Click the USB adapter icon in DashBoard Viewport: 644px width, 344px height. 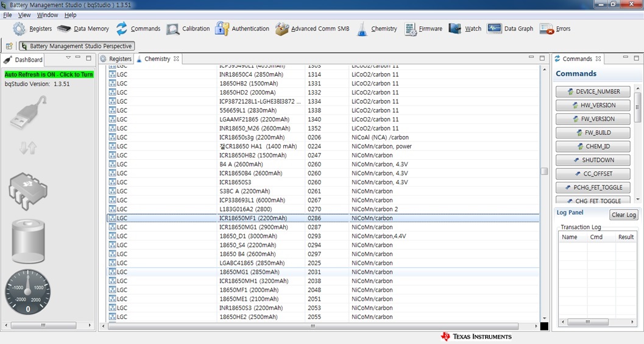(x=28, y=112)
